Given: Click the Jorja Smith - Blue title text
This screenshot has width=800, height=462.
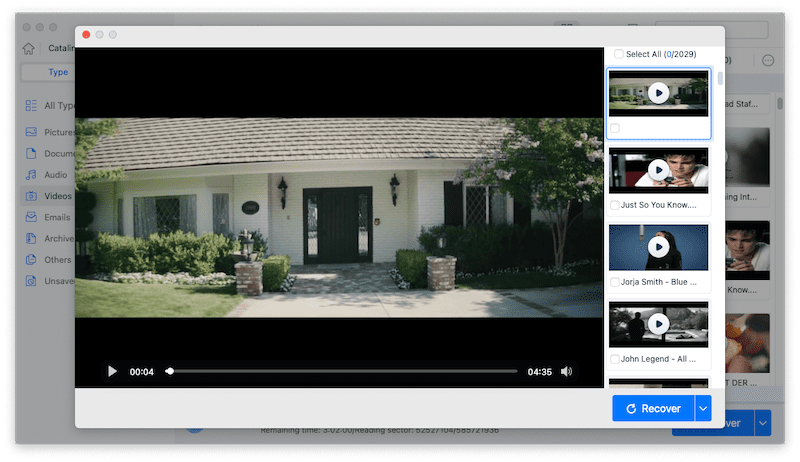Looking at the screenshot, I should pyautogui.click(x=659, y=282).
